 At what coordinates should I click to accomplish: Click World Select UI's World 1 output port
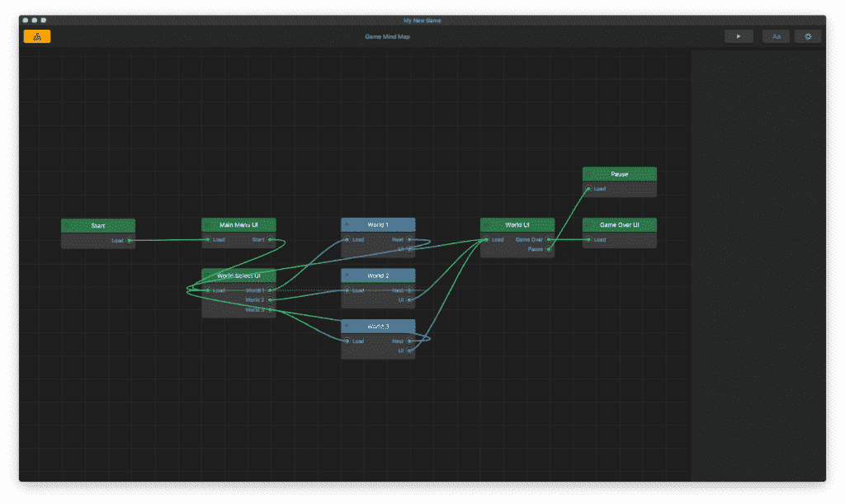click(x=271, y=290)
